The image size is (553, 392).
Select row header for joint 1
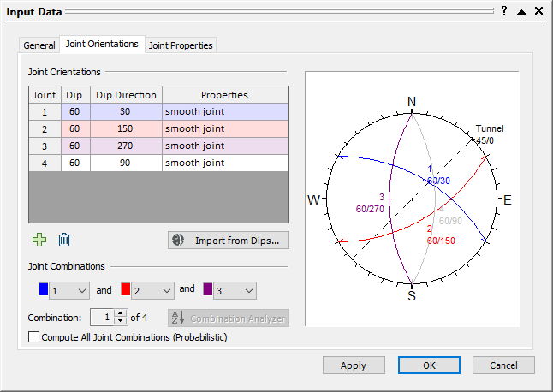pyautogui.click(x=45, y=112)
